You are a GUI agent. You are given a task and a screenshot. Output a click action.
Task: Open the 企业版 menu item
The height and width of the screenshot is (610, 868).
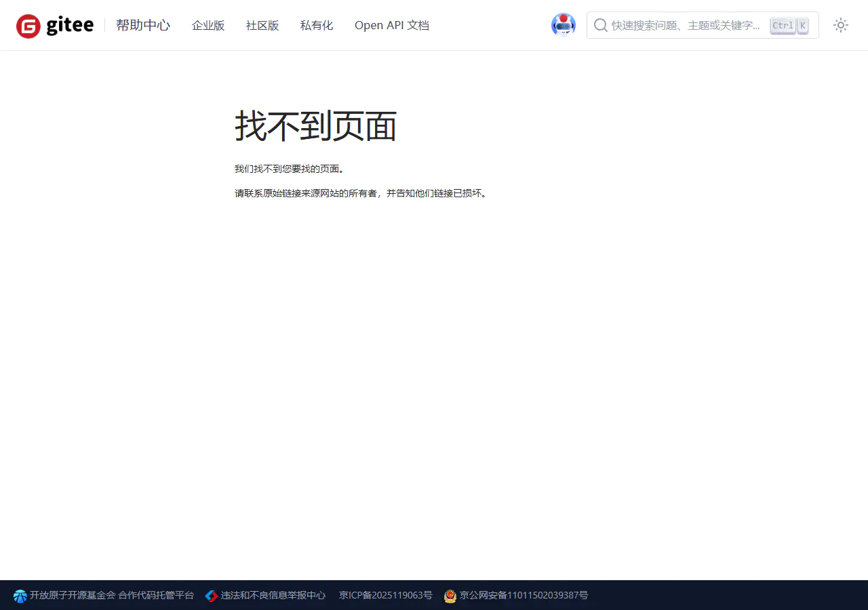click(208, 26)
